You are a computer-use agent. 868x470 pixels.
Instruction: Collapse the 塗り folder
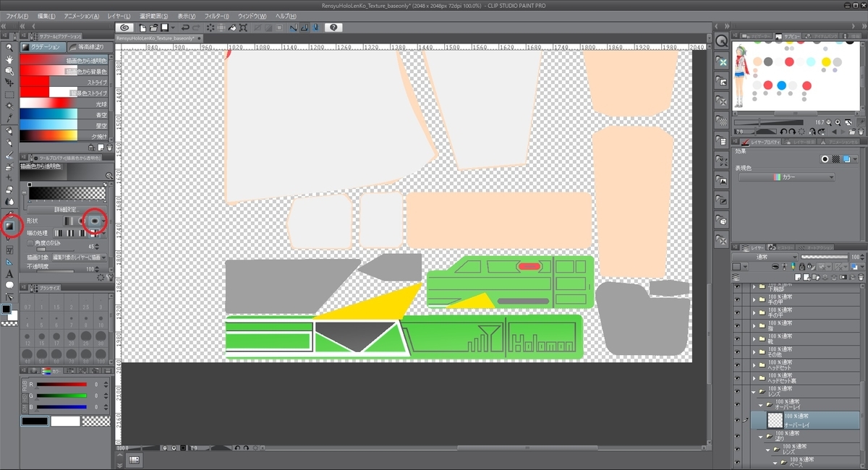coord(761,437)
